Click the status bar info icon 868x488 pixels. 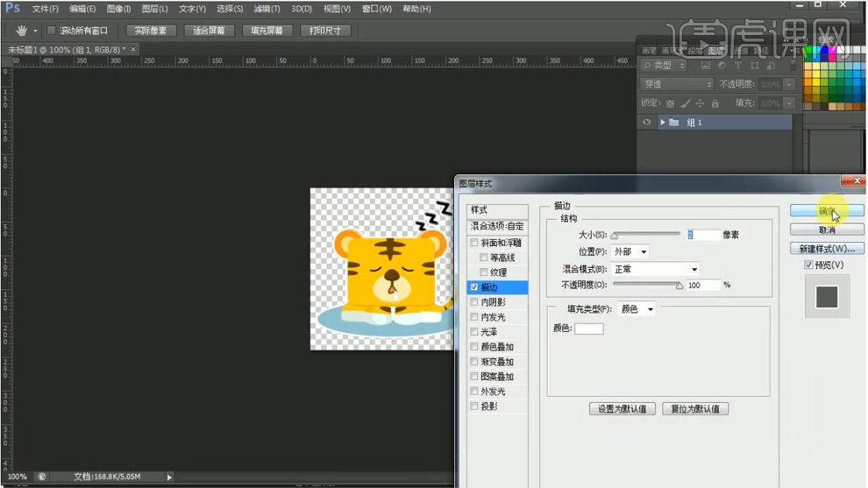pos(41,477)
